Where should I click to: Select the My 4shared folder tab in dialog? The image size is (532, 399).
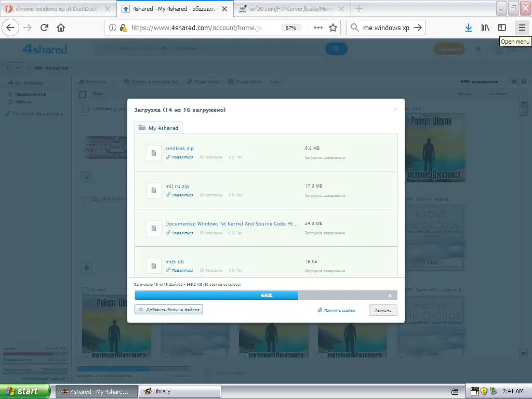point(158,128)
